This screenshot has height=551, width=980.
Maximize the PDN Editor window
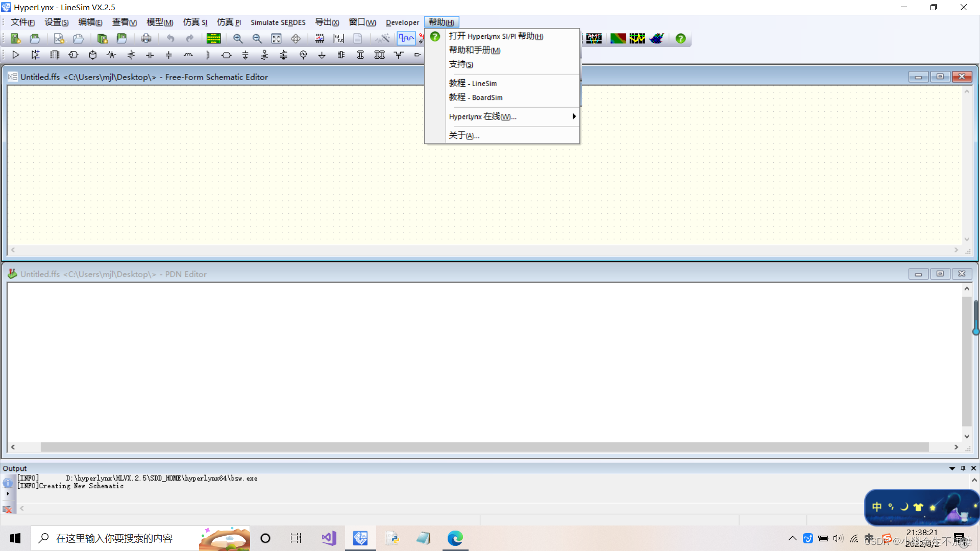coord(940,274)
